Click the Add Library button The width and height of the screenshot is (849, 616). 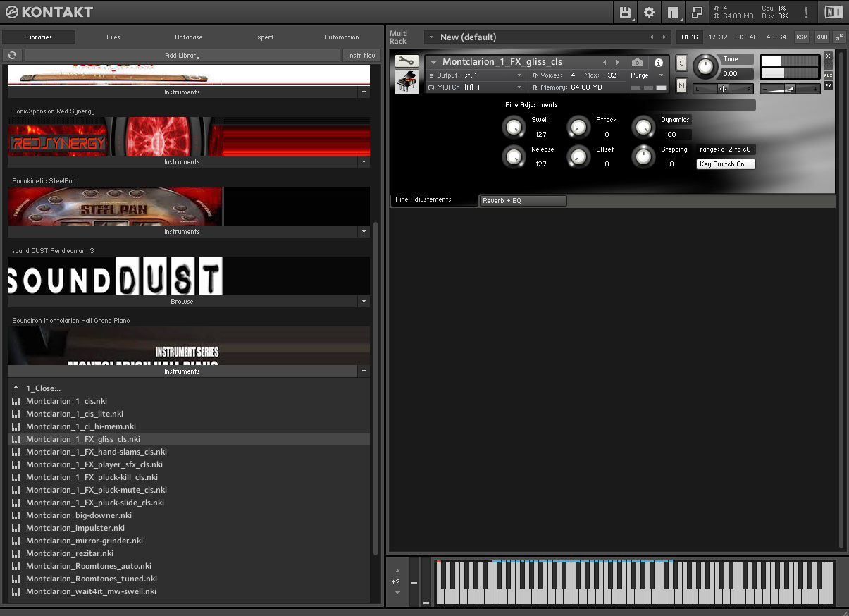pyautogui.click(x=182, y=55)
